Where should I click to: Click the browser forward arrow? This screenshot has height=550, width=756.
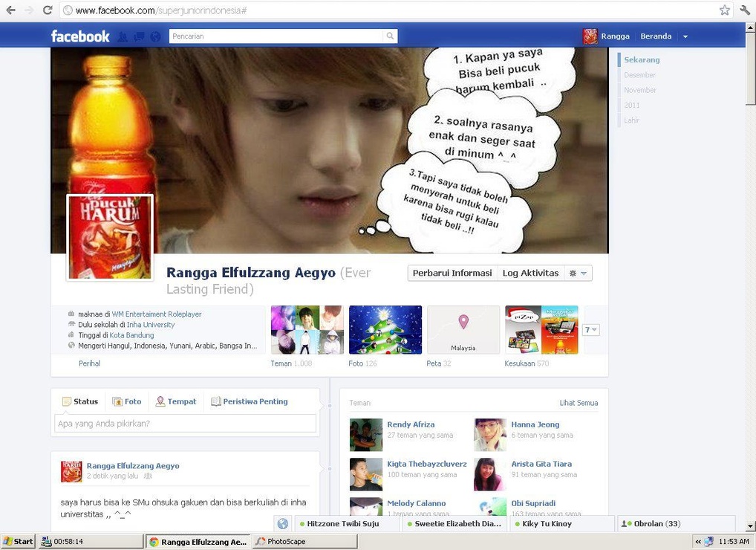click(29, 10)
